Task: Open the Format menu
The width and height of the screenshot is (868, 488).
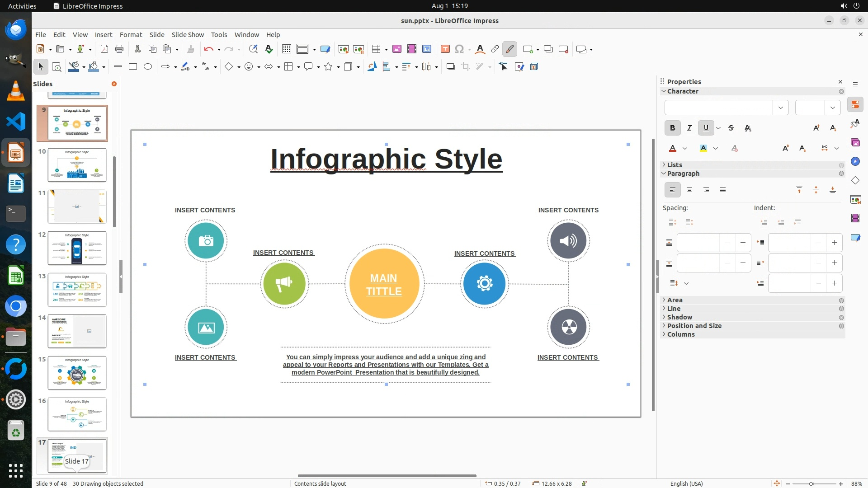Action: (x=131, y=35)
